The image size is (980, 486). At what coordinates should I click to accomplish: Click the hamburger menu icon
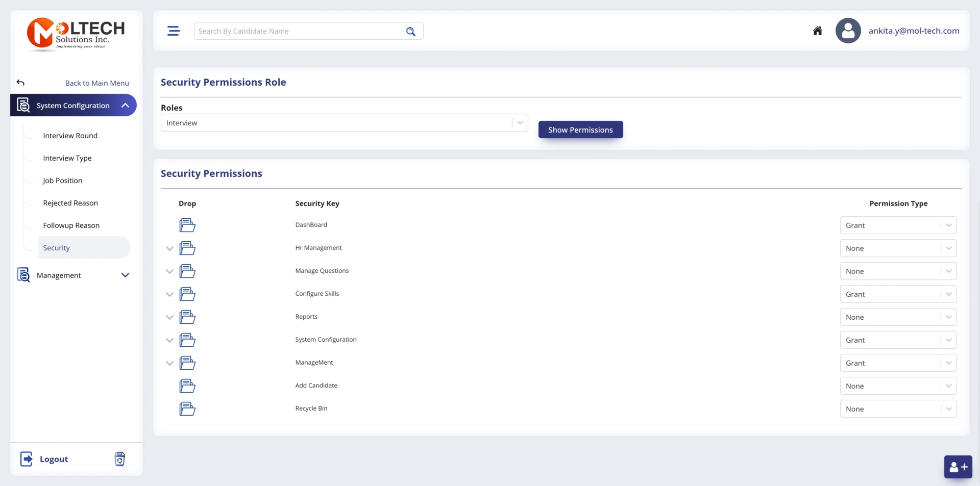[174, 31]
